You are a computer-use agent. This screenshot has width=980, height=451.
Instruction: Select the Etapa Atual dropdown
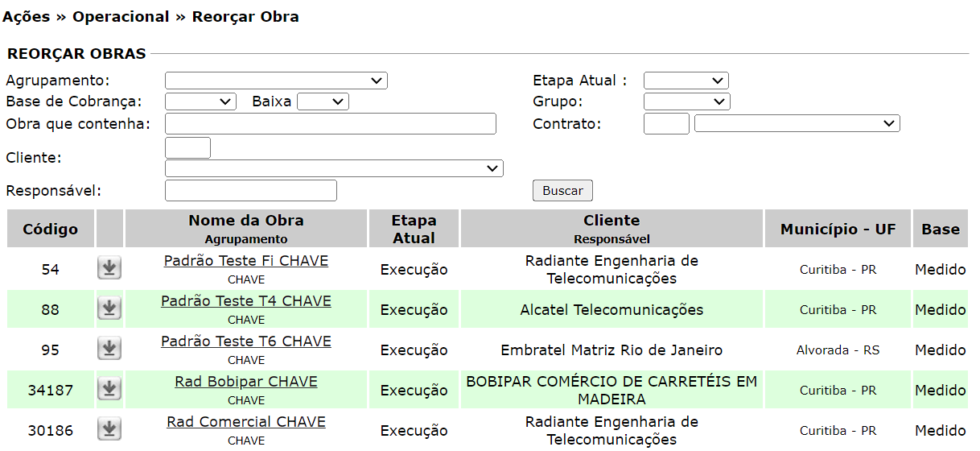[686, 81]
